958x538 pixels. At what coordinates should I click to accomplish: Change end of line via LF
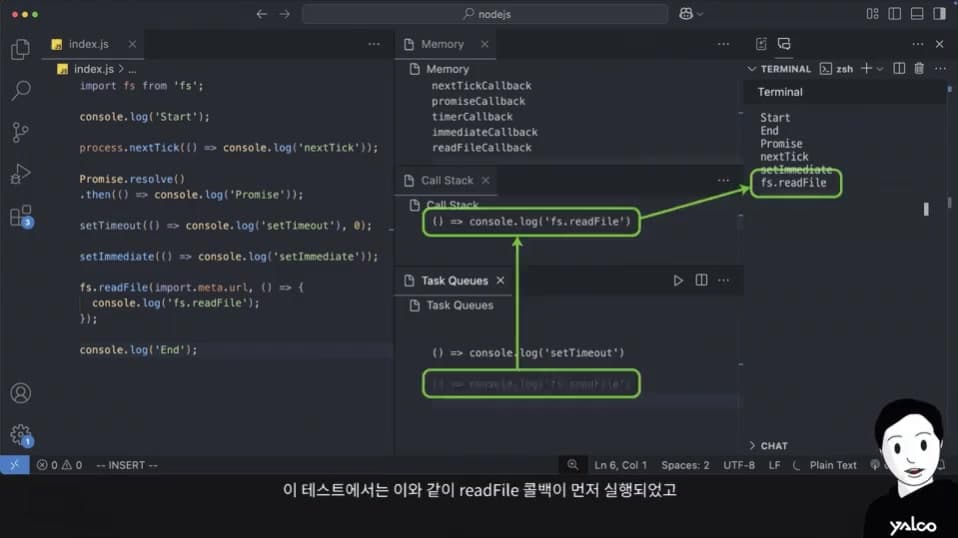pos(774,465)
